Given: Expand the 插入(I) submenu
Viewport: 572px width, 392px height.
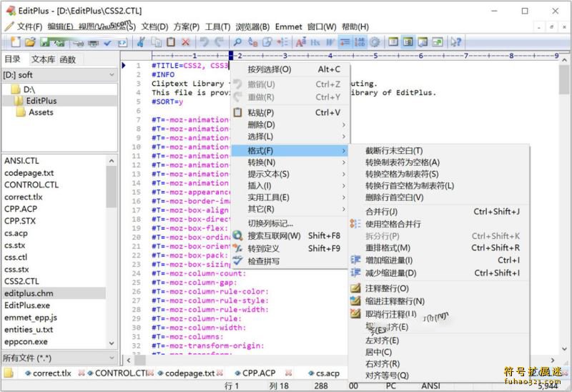Looking at the screenshot, I should [x=290, y=185].
